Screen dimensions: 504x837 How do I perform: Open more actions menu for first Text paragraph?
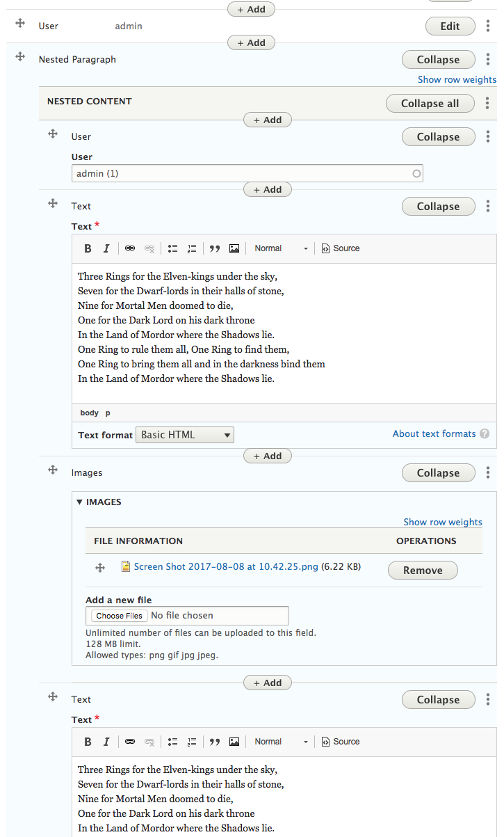point(488,207)
